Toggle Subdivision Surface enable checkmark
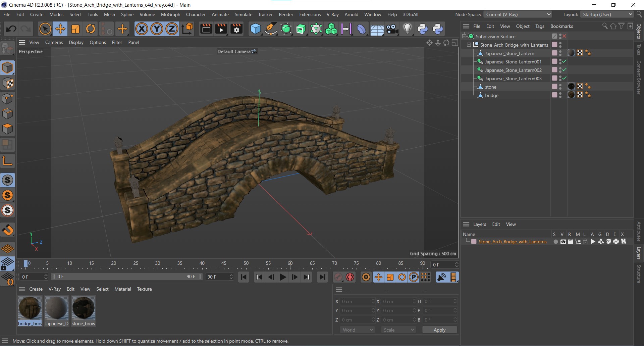This screenshot has height=346, width=644. pyautogui.click(x=564, y=36)
